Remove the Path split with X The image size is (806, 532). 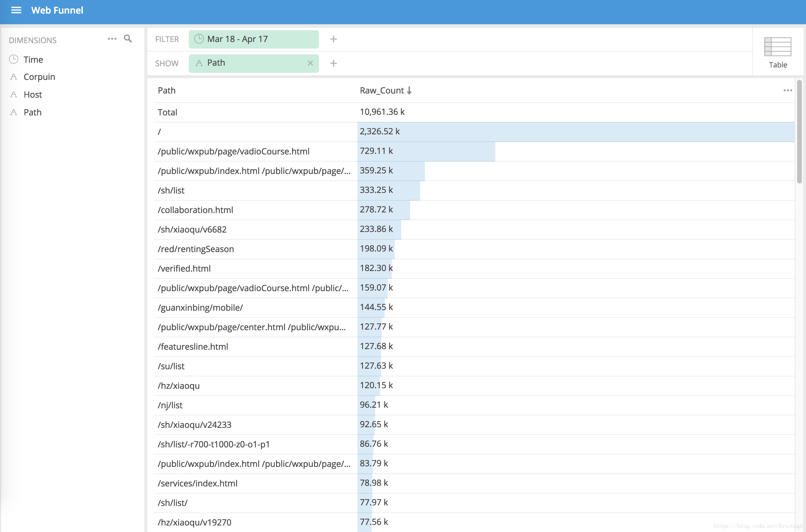coord(310,63)
